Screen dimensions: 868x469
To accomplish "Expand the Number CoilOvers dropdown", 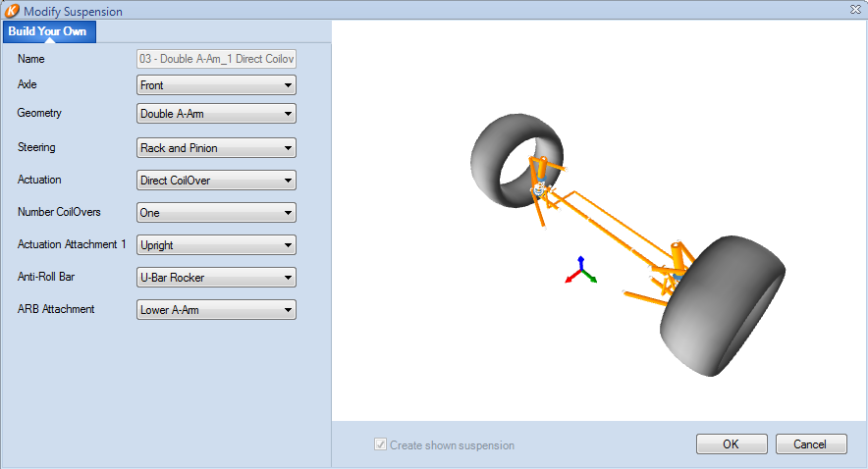I will (216, 212).
